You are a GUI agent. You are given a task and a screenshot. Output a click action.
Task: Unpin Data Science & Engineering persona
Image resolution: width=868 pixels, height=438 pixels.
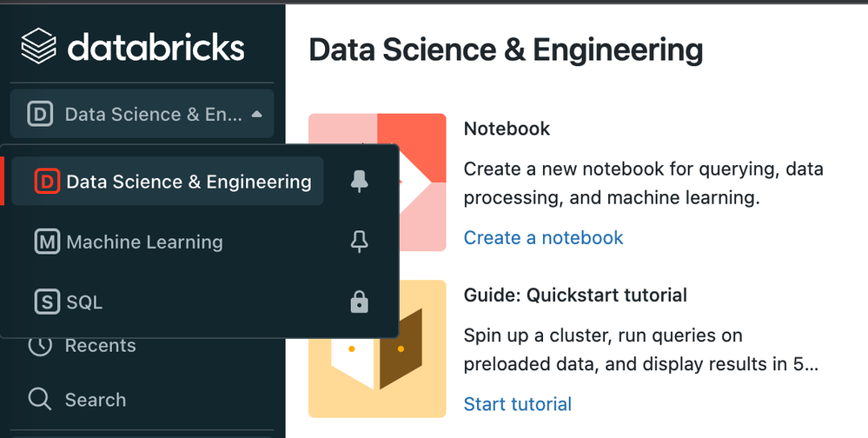358,182
